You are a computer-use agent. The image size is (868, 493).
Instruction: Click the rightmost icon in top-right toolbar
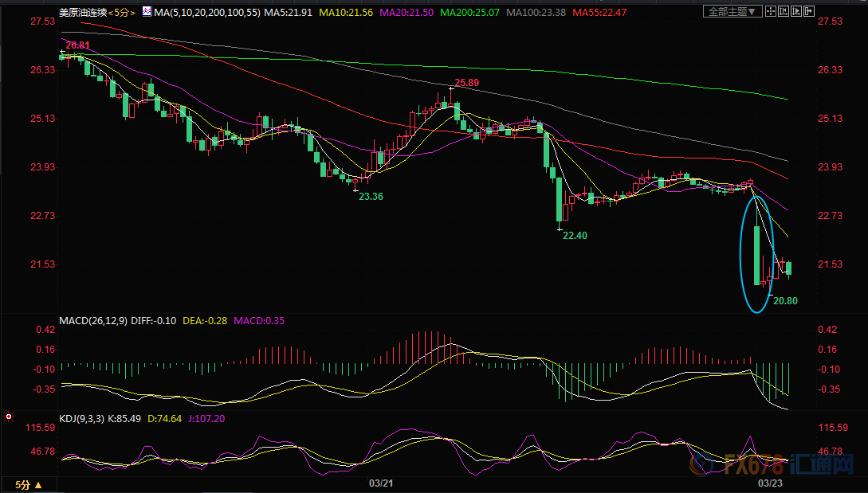click(810, 12)
